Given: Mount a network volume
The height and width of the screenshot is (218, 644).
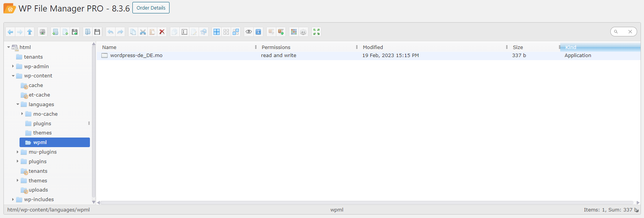Looking at the screenshot, I should pyautogui.click(x=42, y=32).
